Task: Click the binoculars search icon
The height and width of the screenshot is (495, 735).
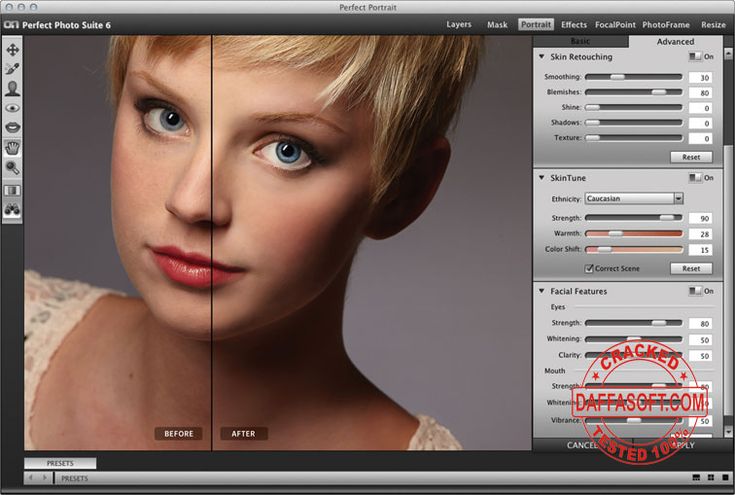Action: pos(13,210)
